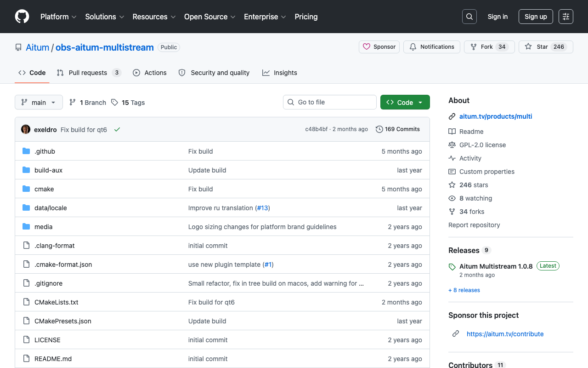The height and width of the screenshot is (368, 588).
Task: Open the 34 forks link
Action: pos(472,212)
